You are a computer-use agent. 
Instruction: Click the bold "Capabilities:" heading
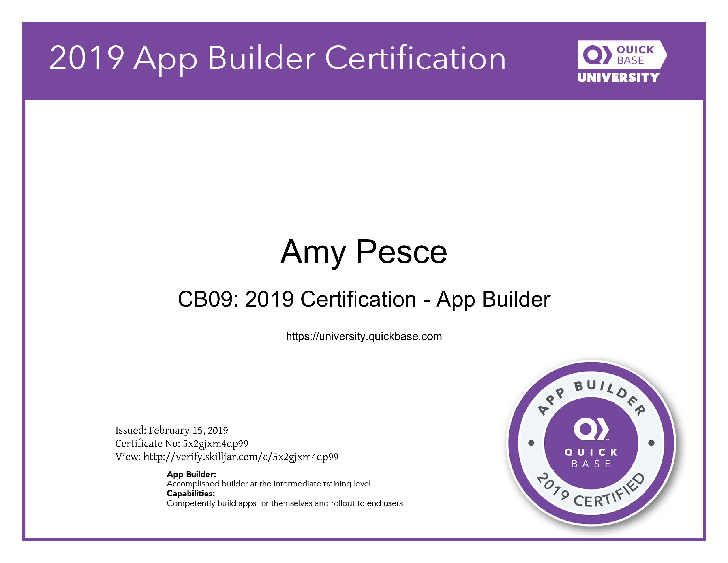coord(191,493)
